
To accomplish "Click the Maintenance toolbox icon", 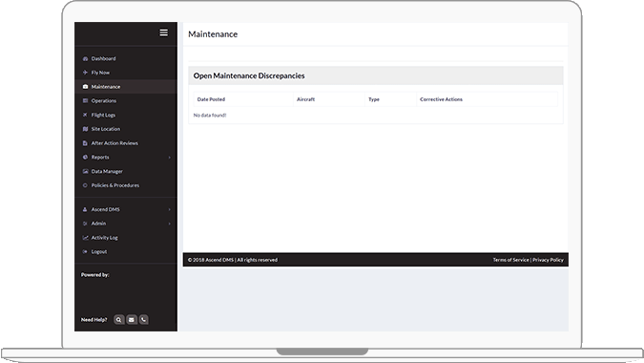I will [85, 87].
